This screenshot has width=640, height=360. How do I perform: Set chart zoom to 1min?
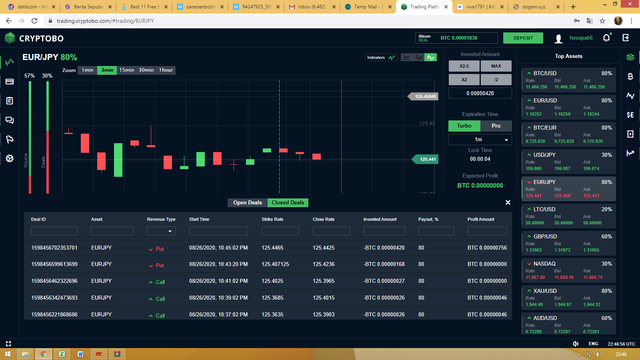click(87, 70)
